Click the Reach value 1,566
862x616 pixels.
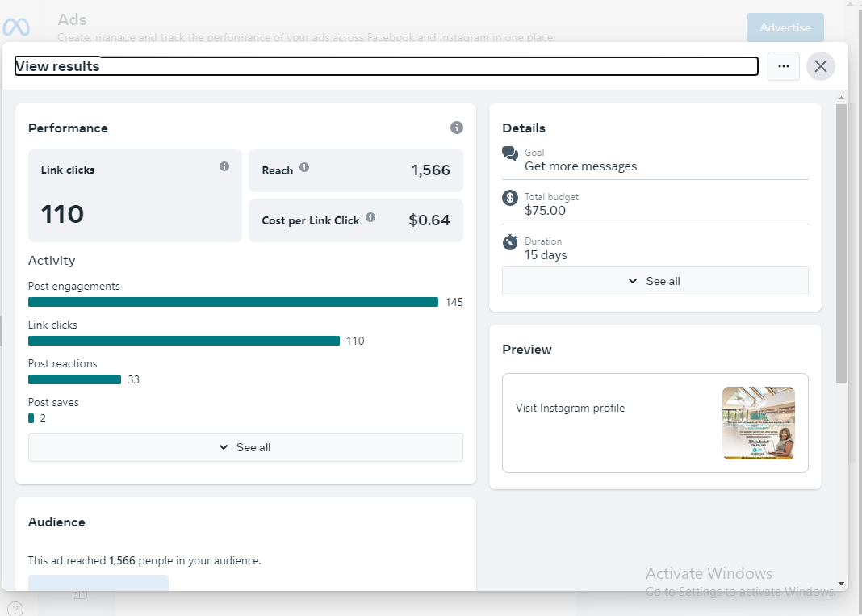click(430, 170)
